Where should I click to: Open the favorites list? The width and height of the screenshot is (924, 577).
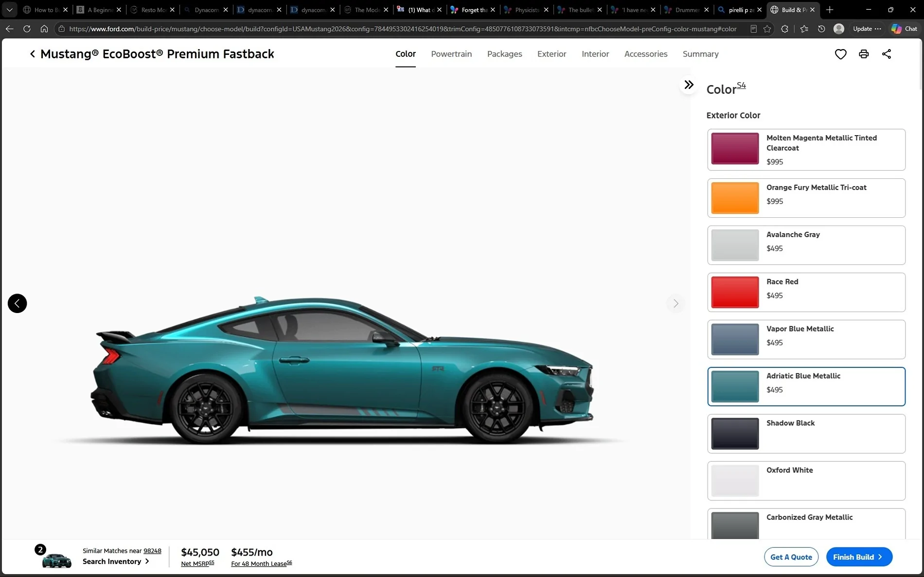(x=804, y=29)
